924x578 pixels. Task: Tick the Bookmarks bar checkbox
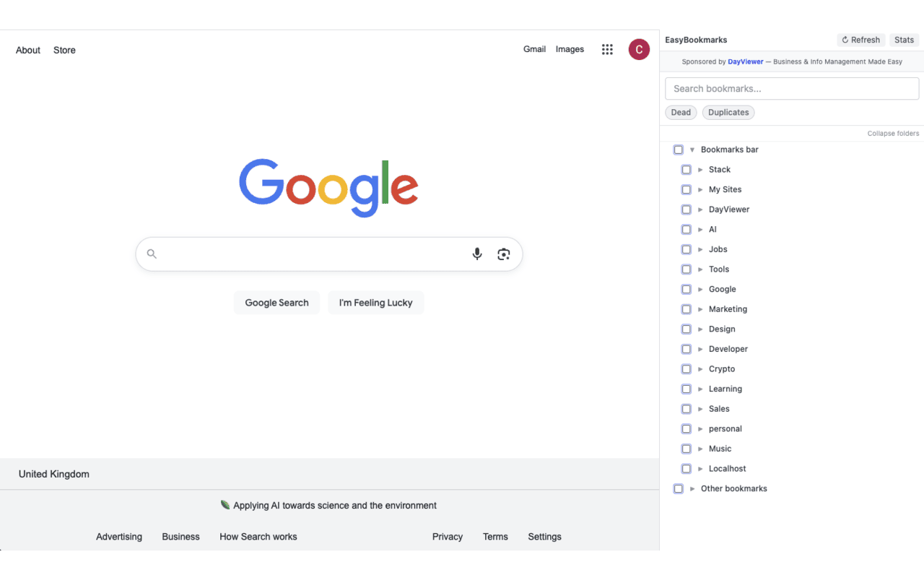(679, 150)
